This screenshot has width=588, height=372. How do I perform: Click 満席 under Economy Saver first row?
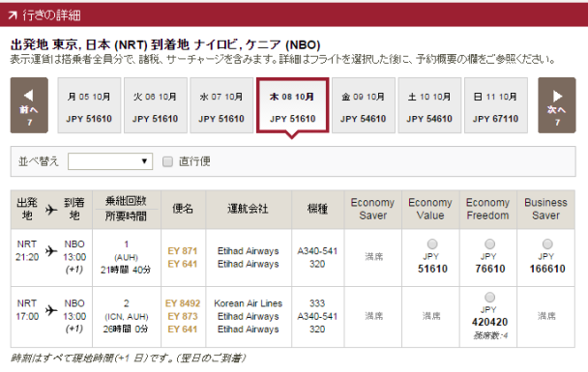pos(374,257)
